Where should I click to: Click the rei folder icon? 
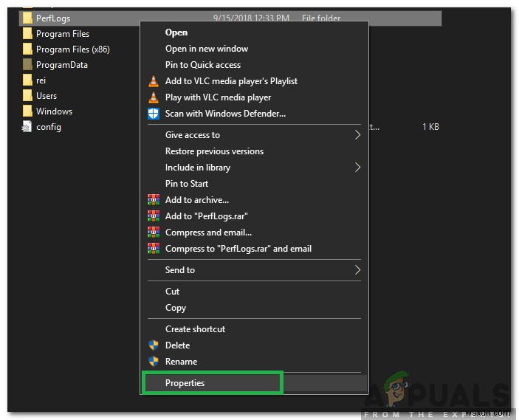(27, 80)
